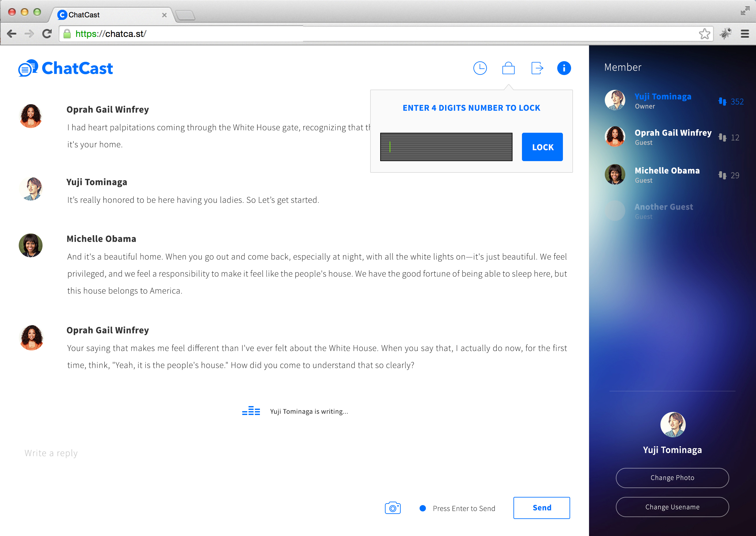The height and width of the screenshot is (536, 756).
Task: Click Change Photo button
Action: click(672, 478)
